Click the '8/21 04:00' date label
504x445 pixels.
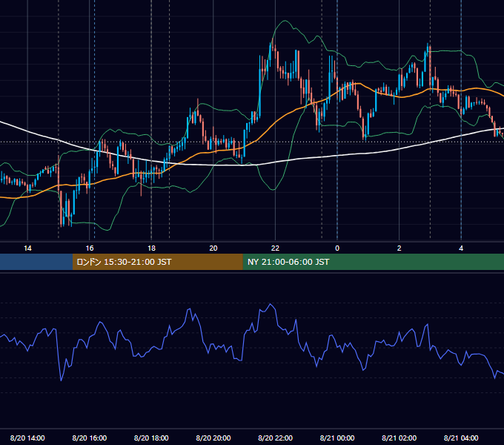[461, 438]
